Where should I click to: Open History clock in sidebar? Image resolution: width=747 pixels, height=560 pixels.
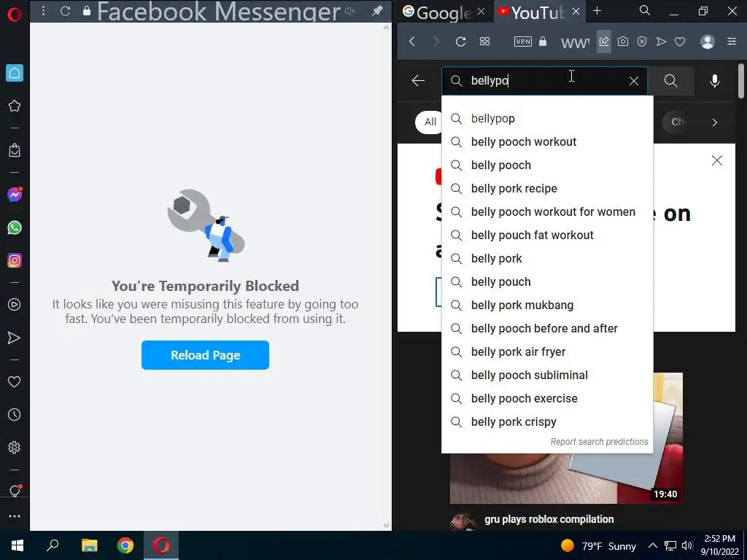pos(15,414)
